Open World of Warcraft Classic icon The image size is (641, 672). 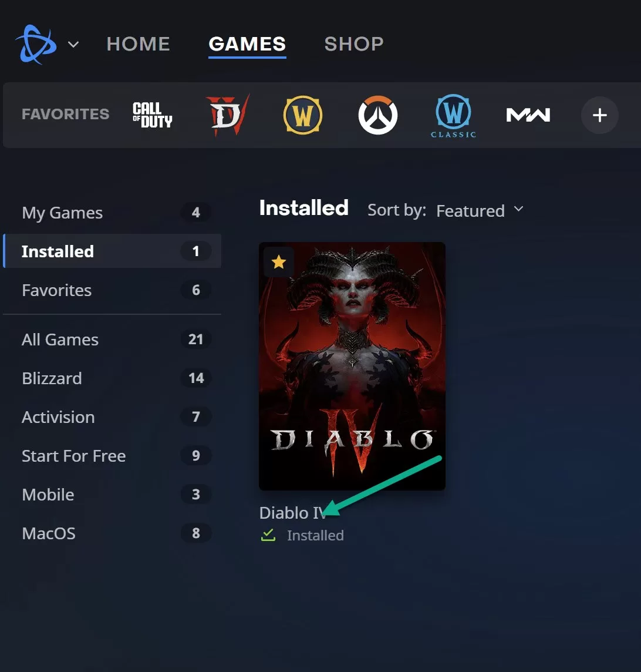[453, 116]
